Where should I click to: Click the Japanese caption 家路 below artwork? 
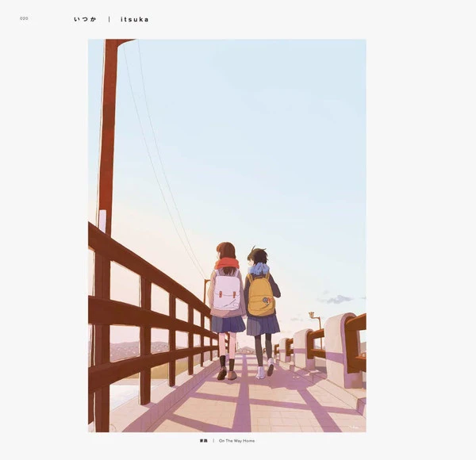click(204, 441)
